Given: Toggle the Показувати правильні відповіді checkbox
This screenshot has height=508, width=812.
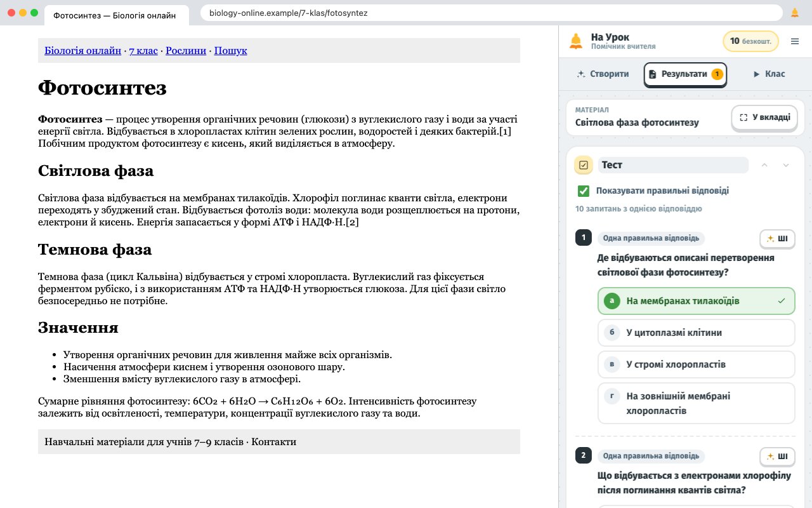Looking at the screenshot, I should 584,190.
